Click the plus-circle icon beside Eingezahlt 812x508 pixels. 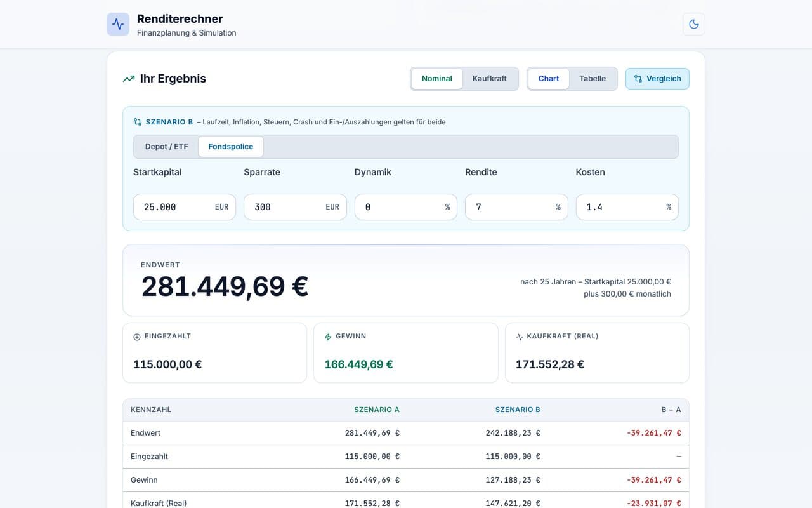click(x=137, y=337)
